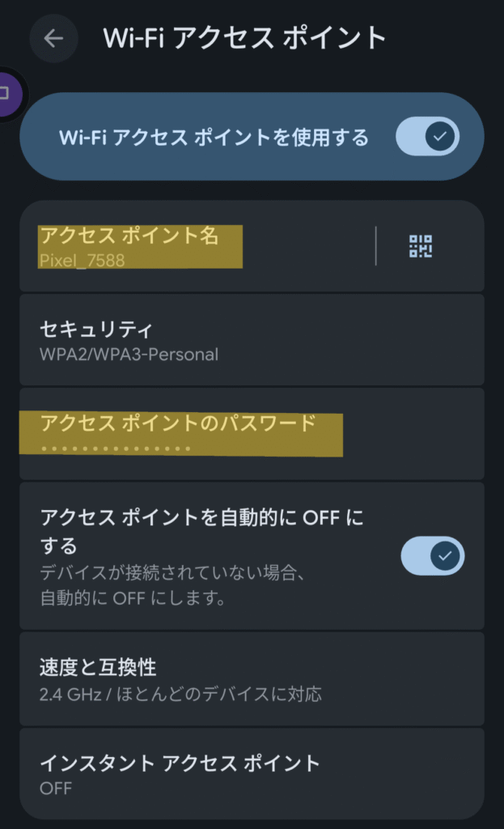Tap the Wi-Fi アクセス ポイント page title

[245, 38]
